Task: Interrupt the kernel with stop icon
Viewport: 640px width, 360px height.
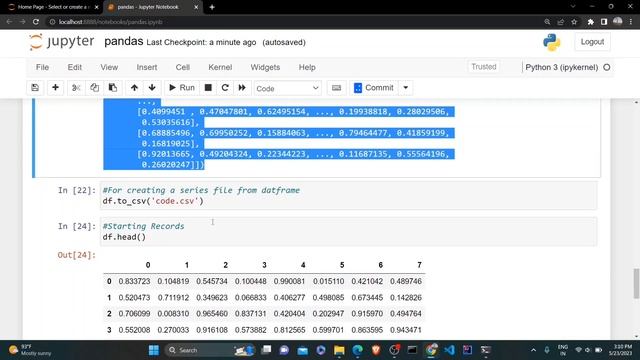Action: click(x=208, y=88)
